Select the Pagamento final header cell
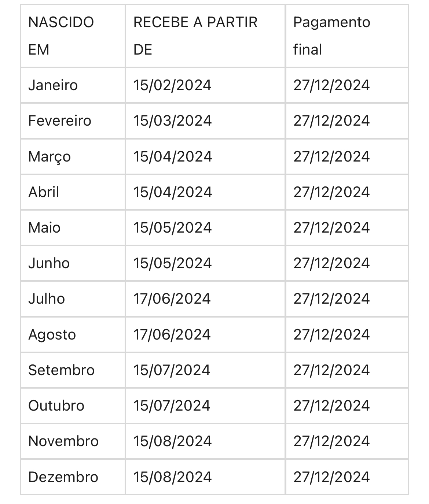This screenshot has height=504, width=429. click(347, 36)
